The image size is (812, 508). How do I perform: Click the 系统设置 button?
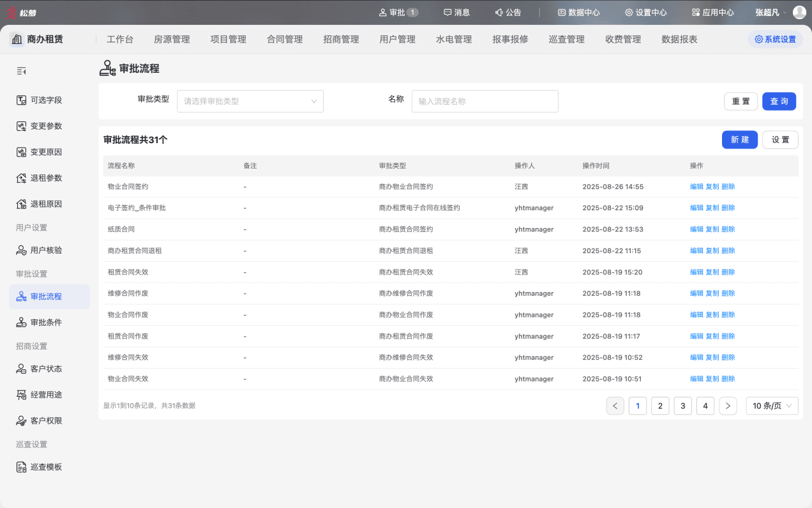click(x=775, y=39)
